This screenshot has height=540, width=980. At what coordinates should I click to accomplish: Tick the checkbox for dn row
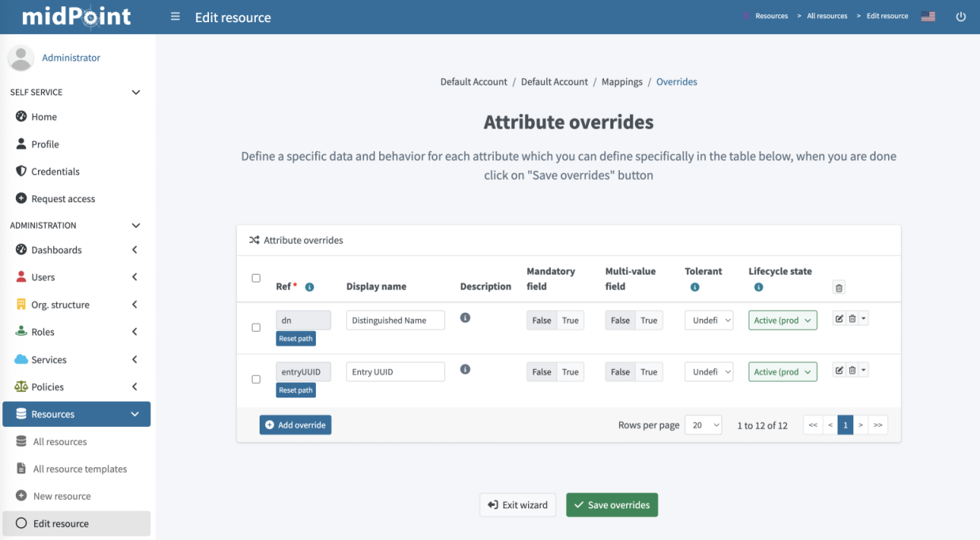click(x=256, y=328)
